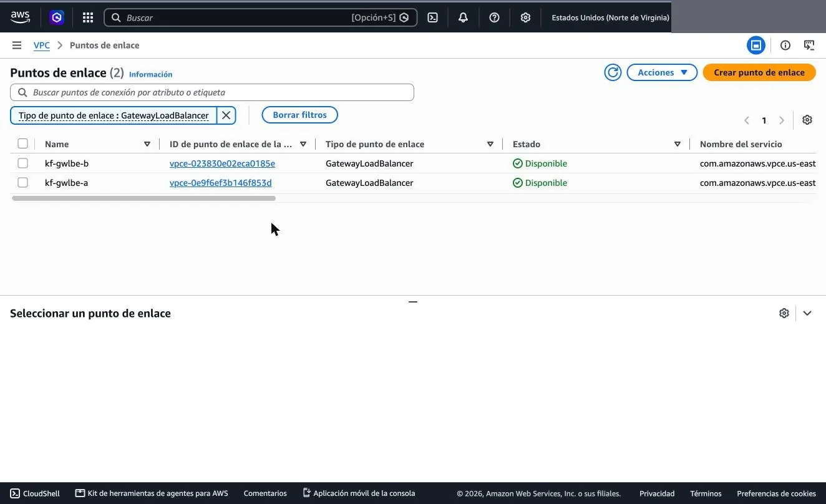This screenshot has width=826, height=504.
Task: Toggle the side navigation hamburger menu
Action: [x=17, y=46]
